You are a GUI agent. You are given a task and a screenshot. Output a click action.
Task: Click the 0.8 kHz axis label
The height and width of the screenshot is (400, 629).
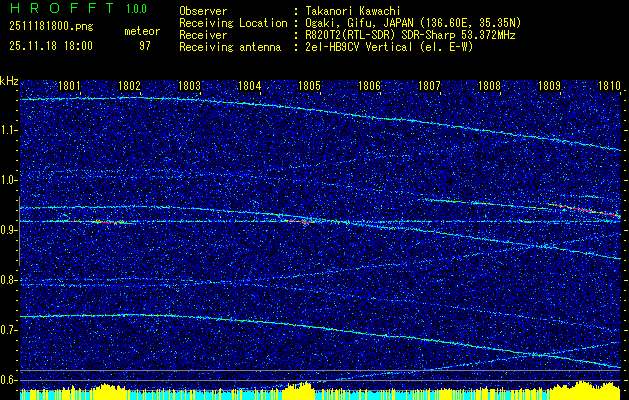[9, 280]
